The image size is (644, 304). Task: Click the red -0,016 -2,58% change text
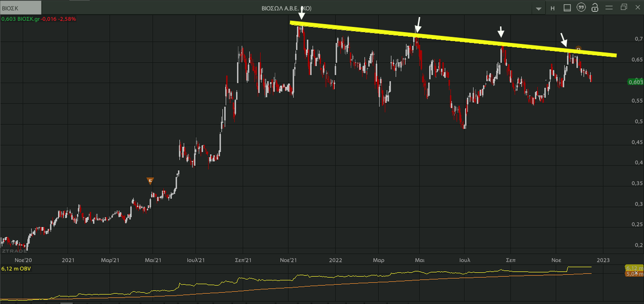click(59, 19)
